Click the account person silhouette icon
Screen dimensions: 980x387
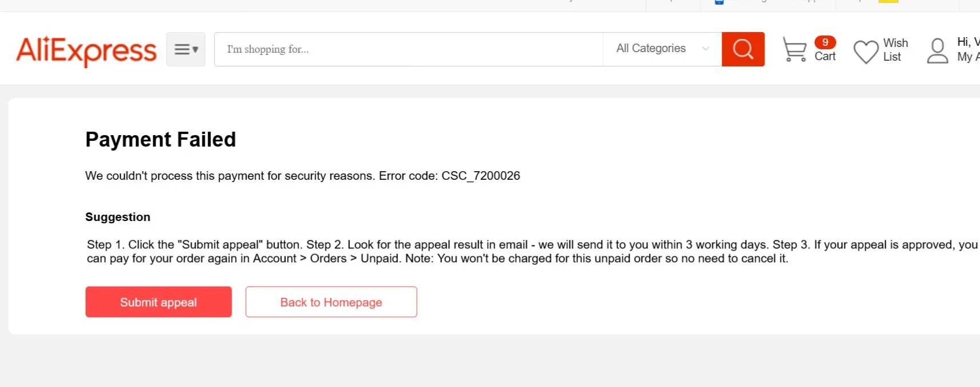(937, 51)
